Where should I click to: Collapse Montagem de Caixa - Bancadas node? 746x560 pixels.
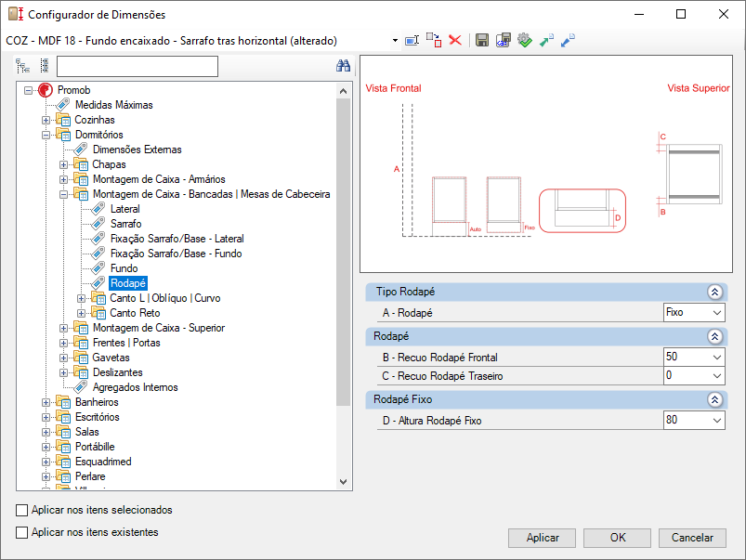63,195
